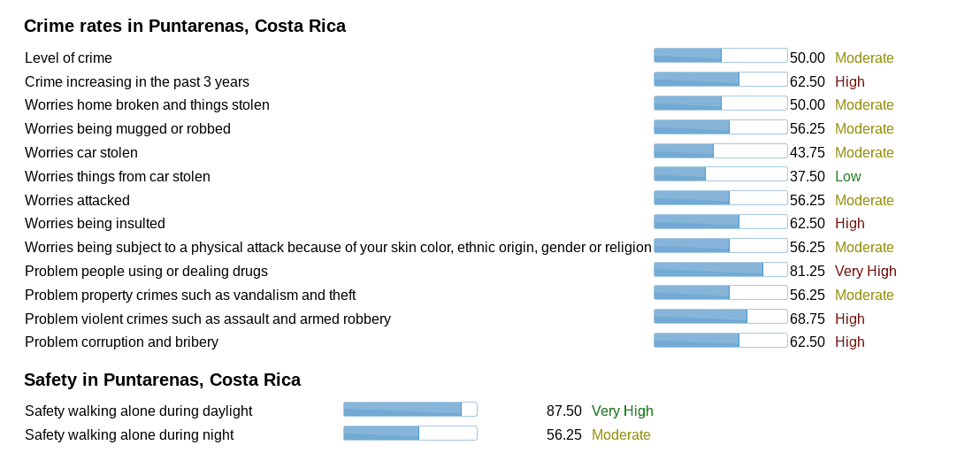Click the 'Crime increasing in the past 3 years' bar
The width and height of the screenshot is (980, 453).
[x=720, y=80]
